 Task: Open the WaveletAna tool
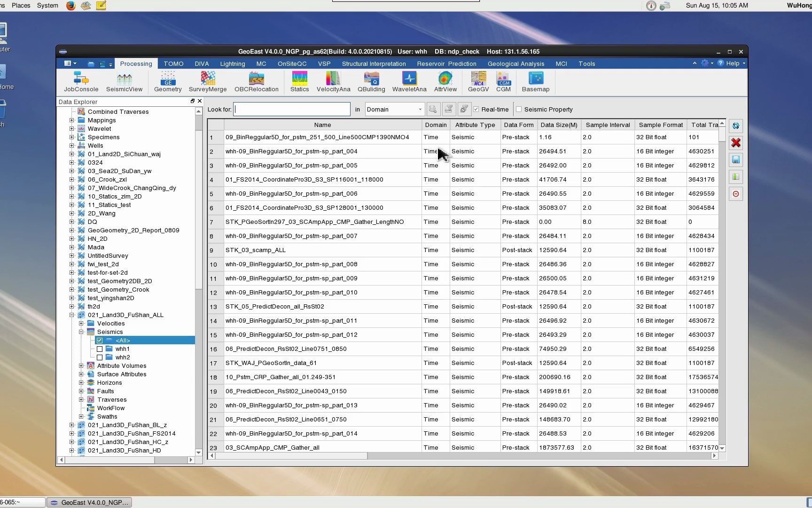[x=409, y=82]
